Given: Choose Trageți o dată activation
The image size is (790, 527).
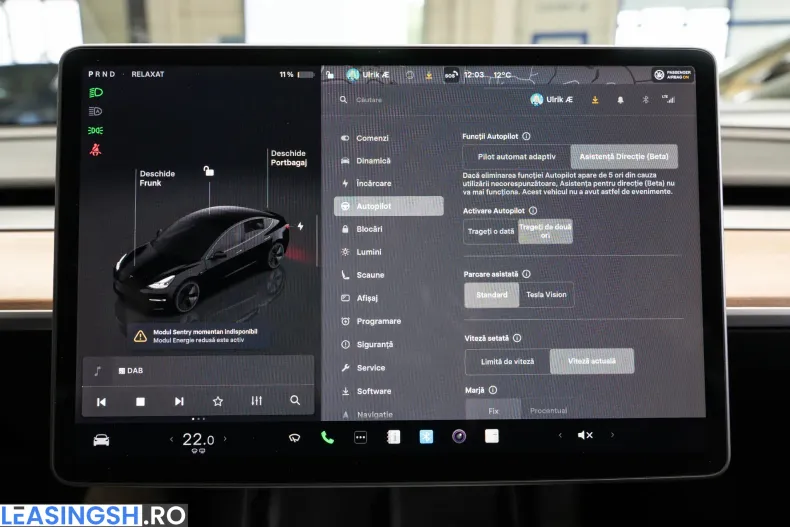Looking at the screenshot, I should coord(491,231).
